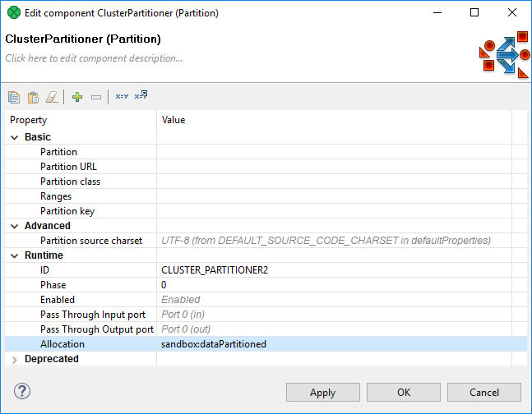Collapse the Runtime property group

(x=14, y=255)
